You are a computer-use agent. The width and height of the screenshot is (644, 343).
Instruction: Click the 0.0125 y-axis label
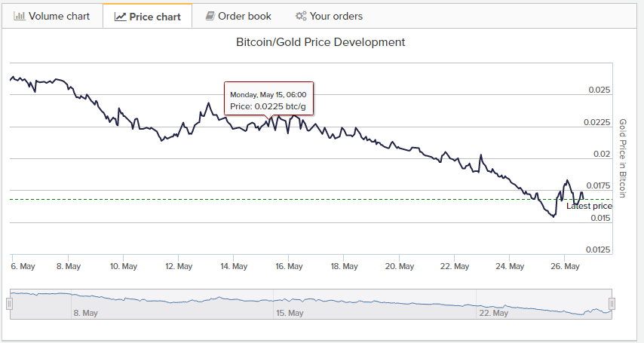598,250
